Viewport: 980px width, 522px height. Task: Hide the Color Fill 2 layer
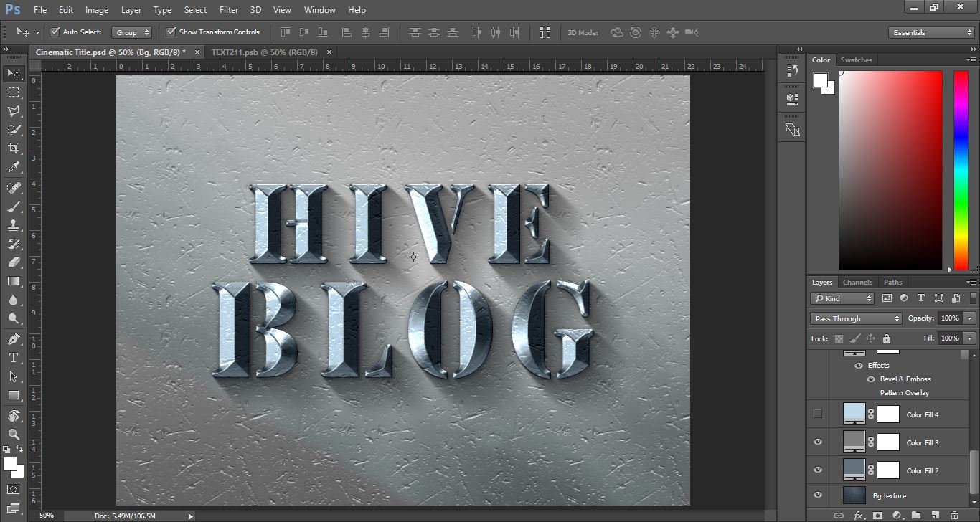(x=817, y=470)
